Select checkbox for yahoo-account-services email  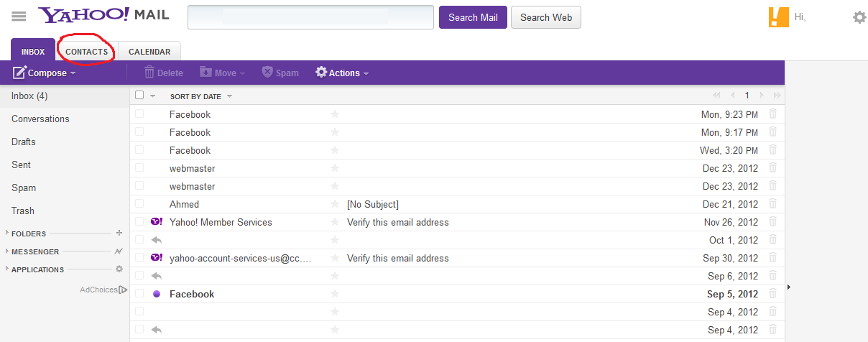coord(139,257)
